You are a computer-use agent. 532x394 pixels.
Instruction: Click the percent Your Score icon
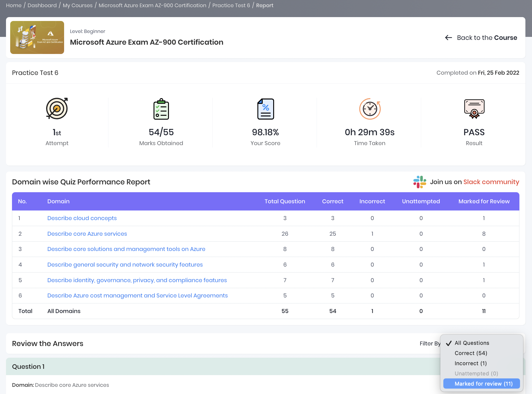click(x=265, y=109)
